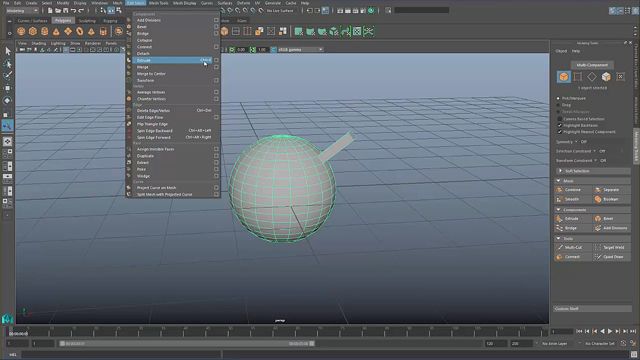Open the Shading menu in viewport panel
The image size is (640, 360).
38,43
